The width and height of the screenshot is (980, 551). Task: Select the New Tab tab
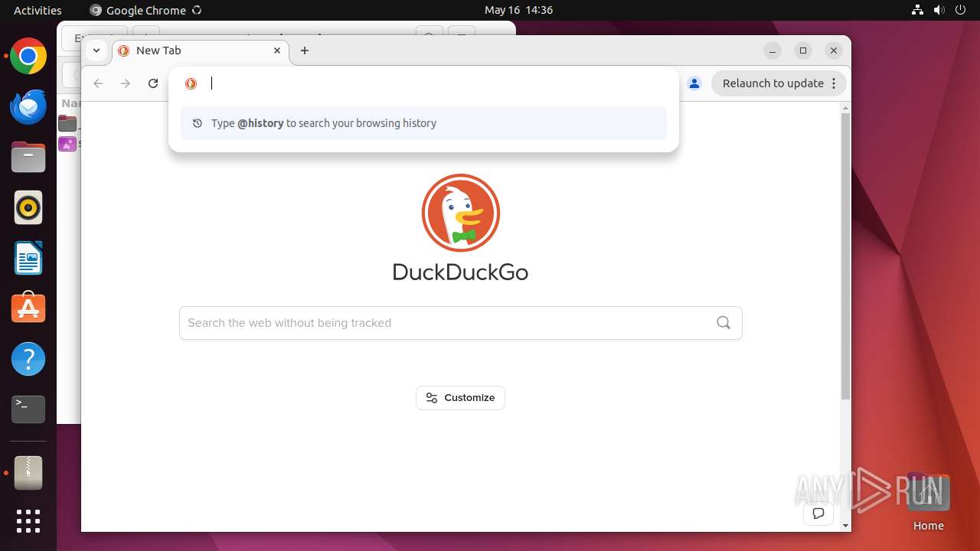(200, 51)
